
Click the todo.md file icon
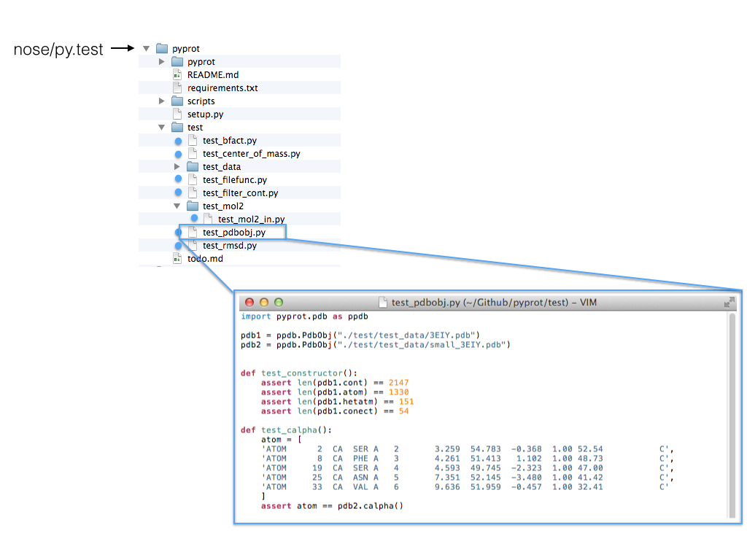(177, 258)
